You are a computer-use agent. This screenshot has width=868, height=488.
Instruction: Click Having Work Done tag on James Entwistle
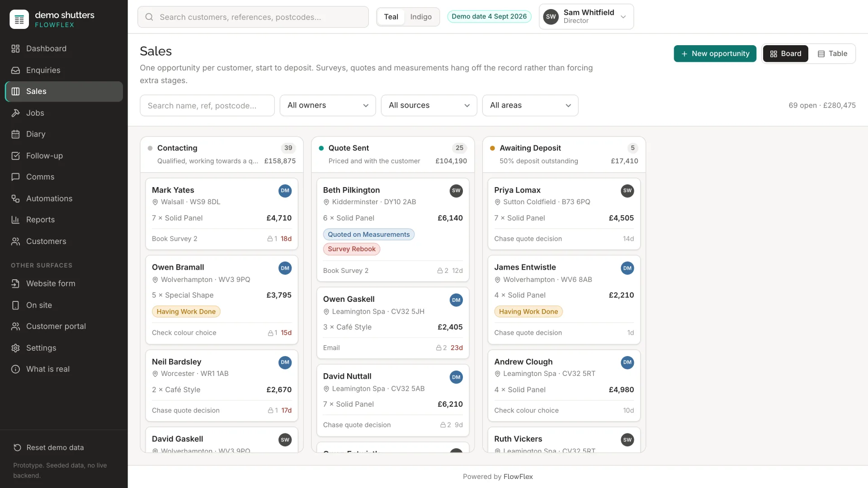click(528, 312)
